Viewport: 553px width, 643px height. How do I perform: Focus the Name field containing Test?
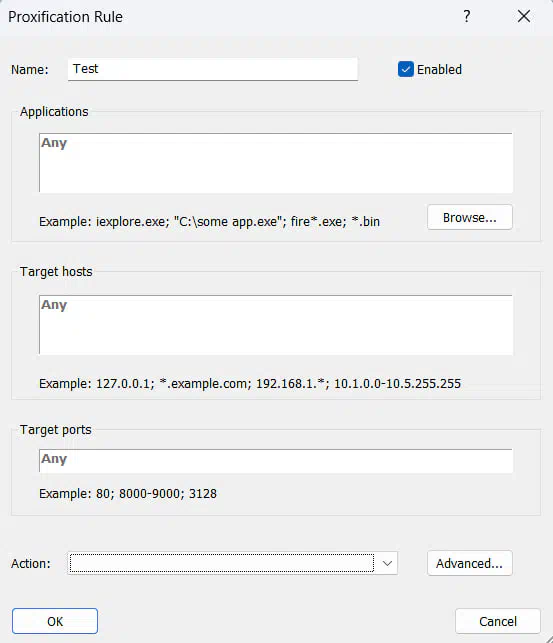[213, 69]
